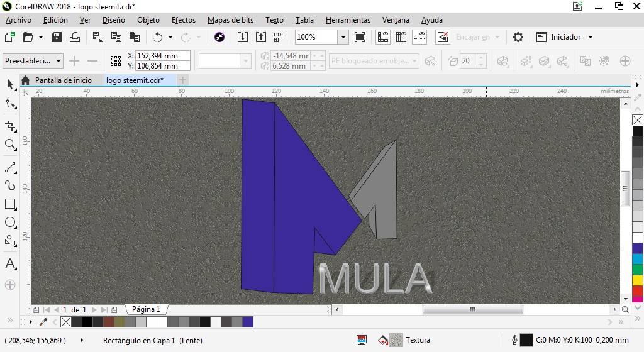The height and width of the screenshot is (352, 644).
Task: Add a new document tab
Action: pos(183,80)
